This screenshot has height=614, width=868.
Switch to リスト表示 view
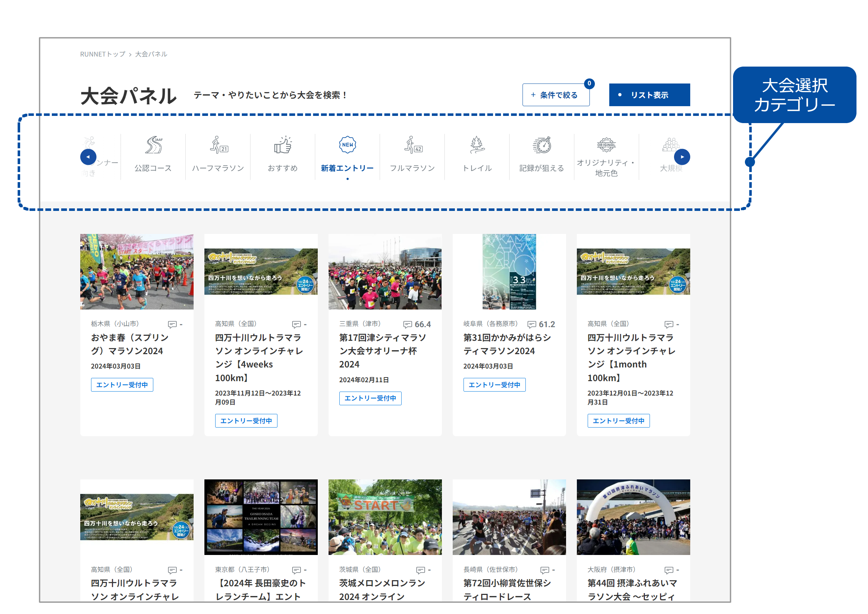point(649,95)
